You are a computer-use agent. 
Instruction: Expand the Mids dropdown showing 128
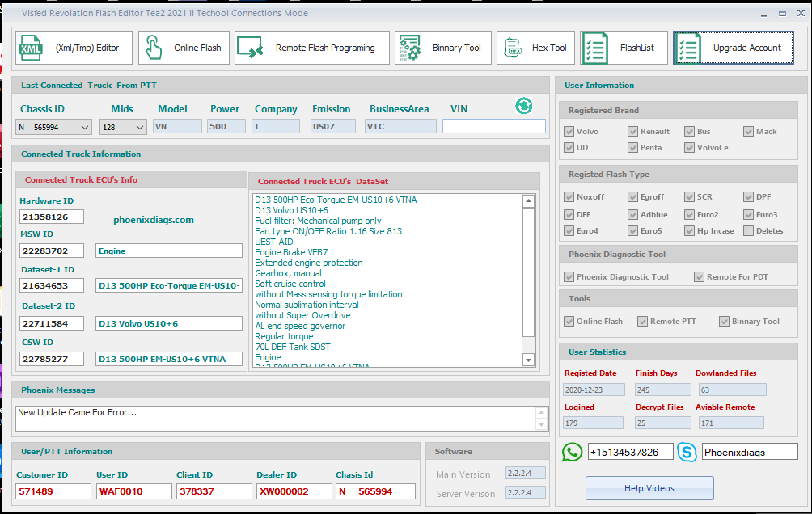[x=140, y=128]
